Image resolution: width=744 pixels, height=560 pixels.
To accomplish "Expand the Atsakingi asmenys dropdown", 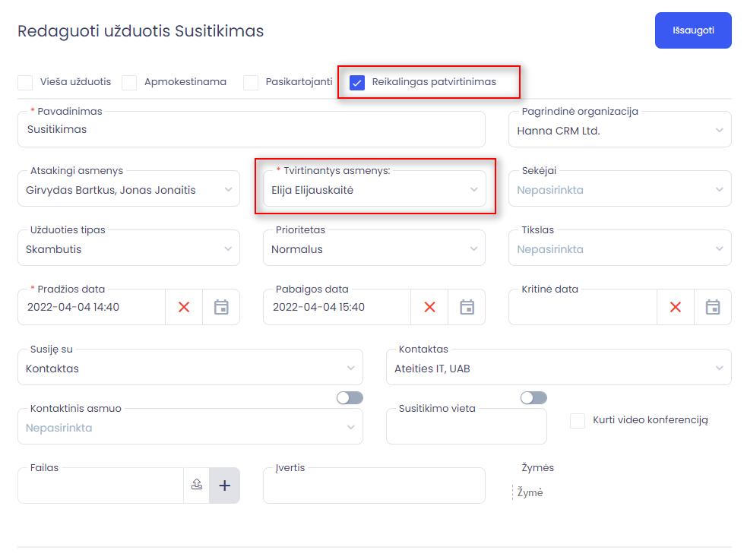I will (x=128, y=189).
